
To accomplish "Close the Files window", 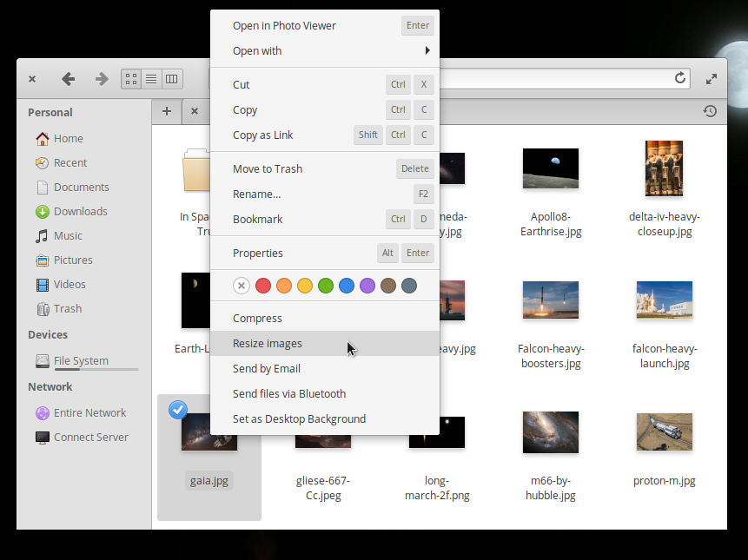I will click(x=32, y=79).
